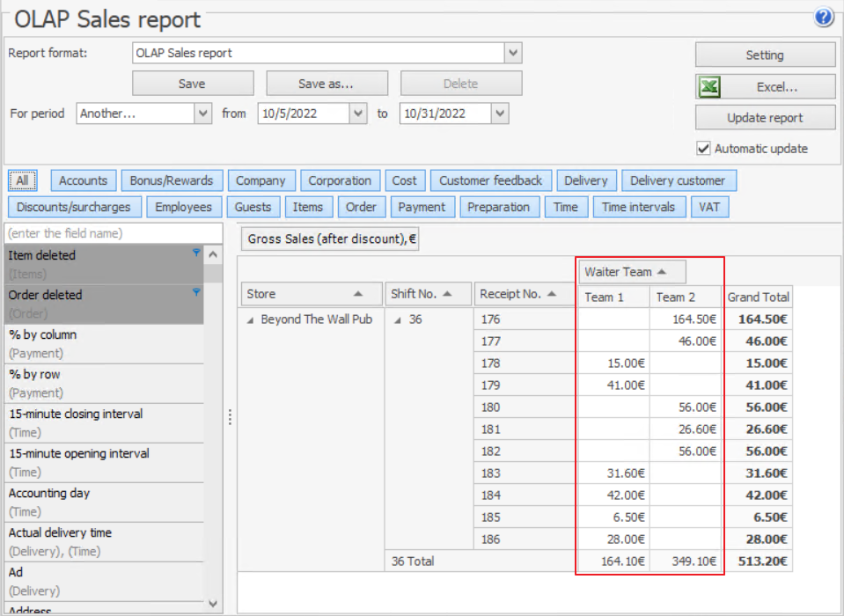Open the help question mark icon

[x=824, y=17]
